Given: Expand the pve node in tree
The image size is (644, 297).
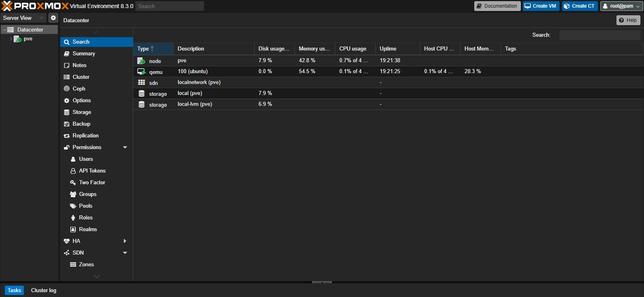Looking at the screenshot, I should tap(11, 39).
